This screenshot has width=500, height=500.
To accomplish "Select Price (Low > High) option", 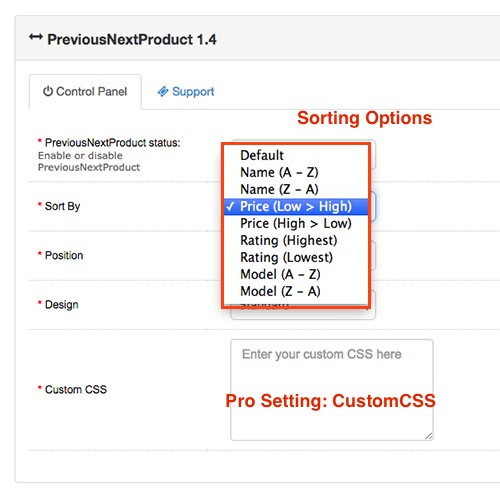I will (296, 207).
